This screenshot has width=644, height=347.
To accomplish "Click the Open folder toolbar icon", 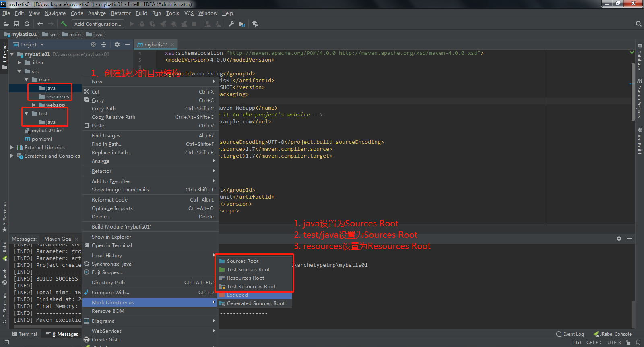I will coord(6,24).
